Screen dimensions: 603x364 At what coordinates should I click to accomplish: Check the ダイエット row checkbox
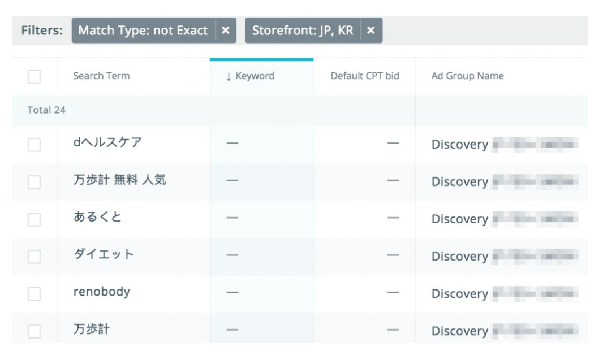point(34,257)
